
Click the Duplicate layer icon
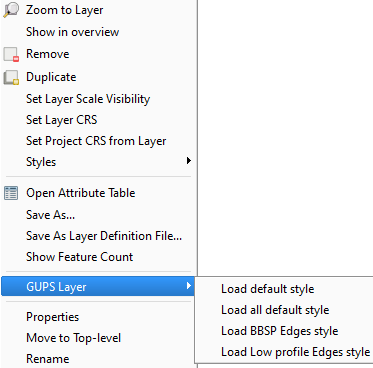click(11, 77)
